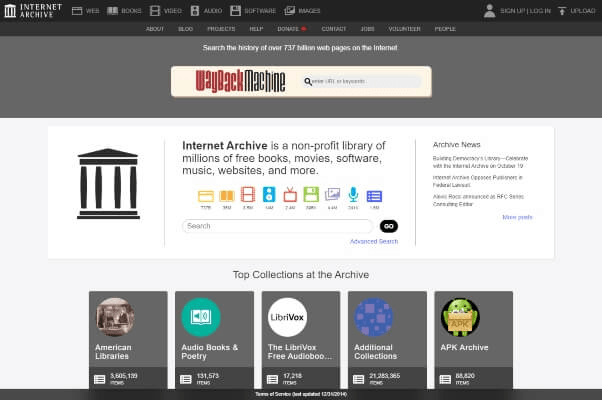This screenshot has height=400, width=602.
Task: Click the red TV icon
Action: (290, 195)
